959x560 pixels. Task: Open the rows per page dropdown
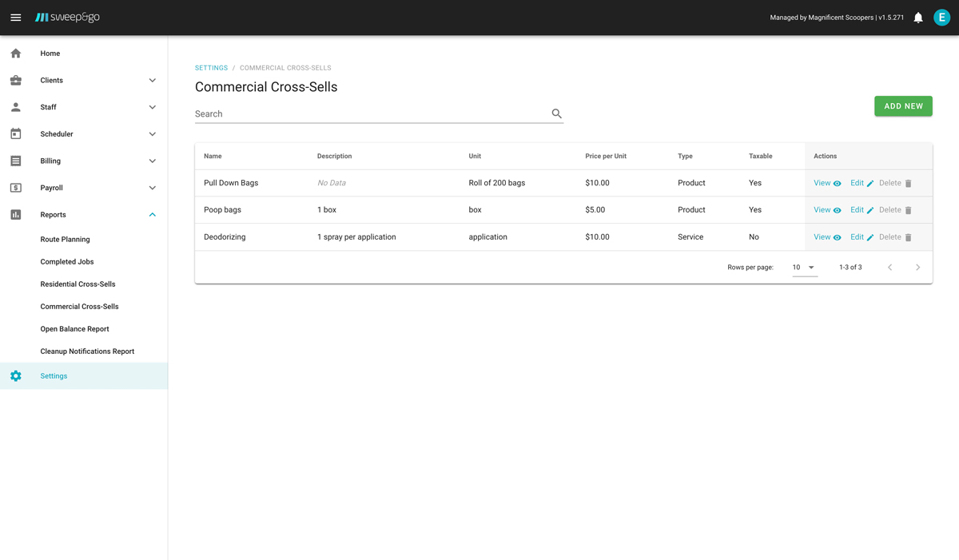[804, 268]
